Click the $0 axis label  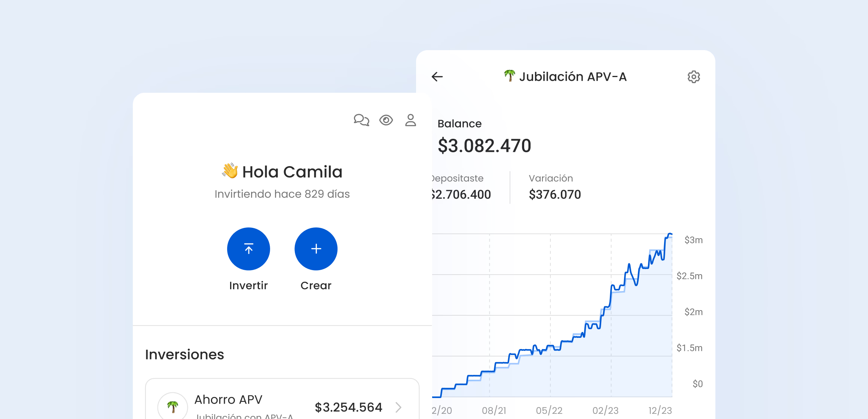pyautogui.click(x=698, y=383)
